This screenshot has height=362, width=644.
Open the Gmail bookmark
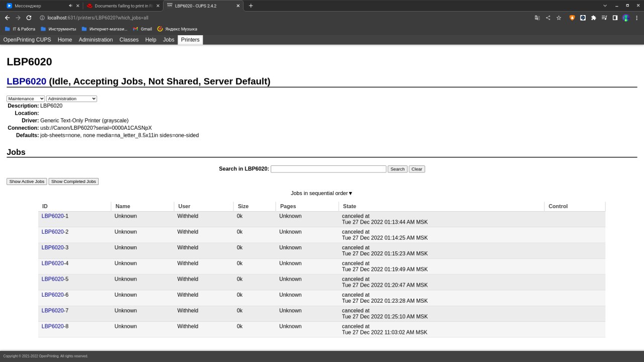pyautogui.click(x=142, y=29)
